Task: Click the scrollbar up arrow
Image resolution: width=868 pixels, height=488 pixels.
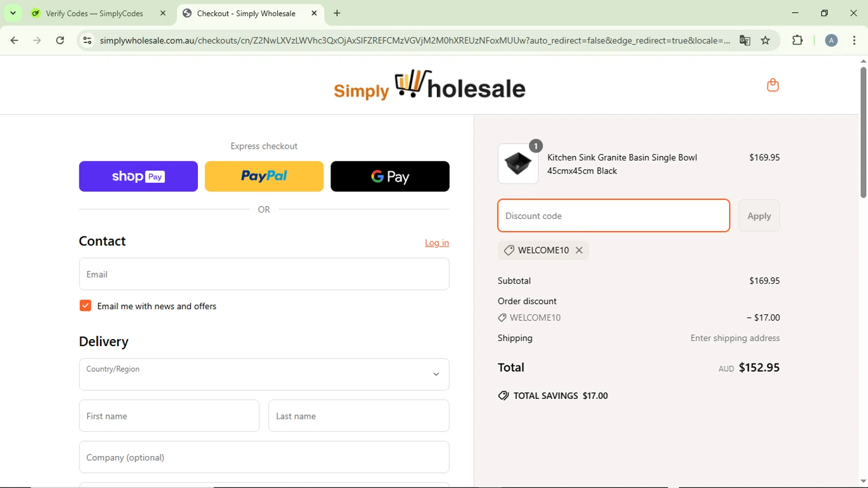Action: coord(863,61)
